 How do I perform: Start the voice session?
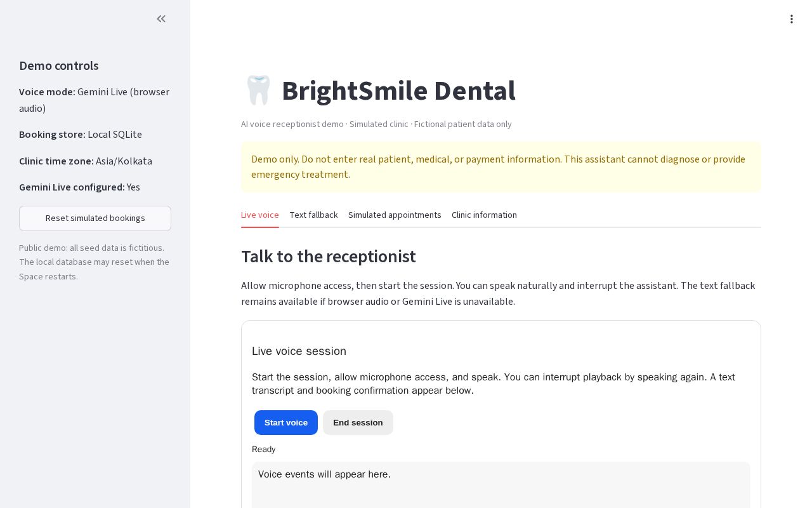coord(286,423)
